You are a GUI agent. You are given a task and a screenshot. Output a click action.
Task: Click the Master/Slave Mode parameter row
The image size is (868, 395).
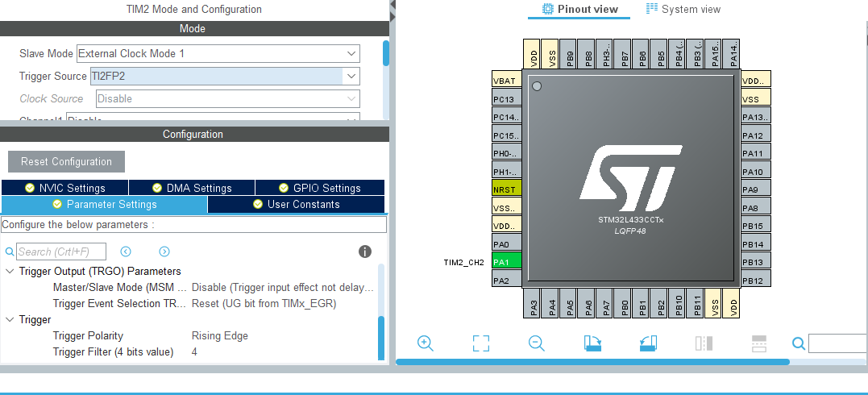214,288
